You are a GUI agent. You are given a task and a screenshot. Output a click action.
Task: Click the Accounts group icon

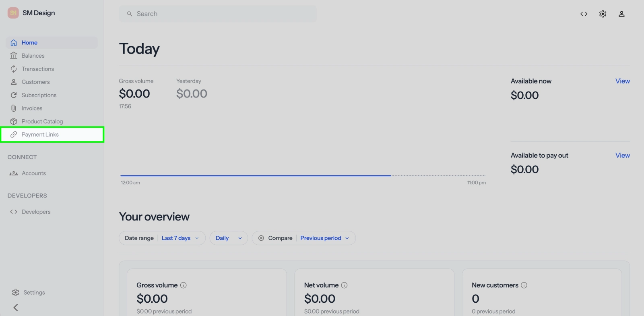coord(14,173)
